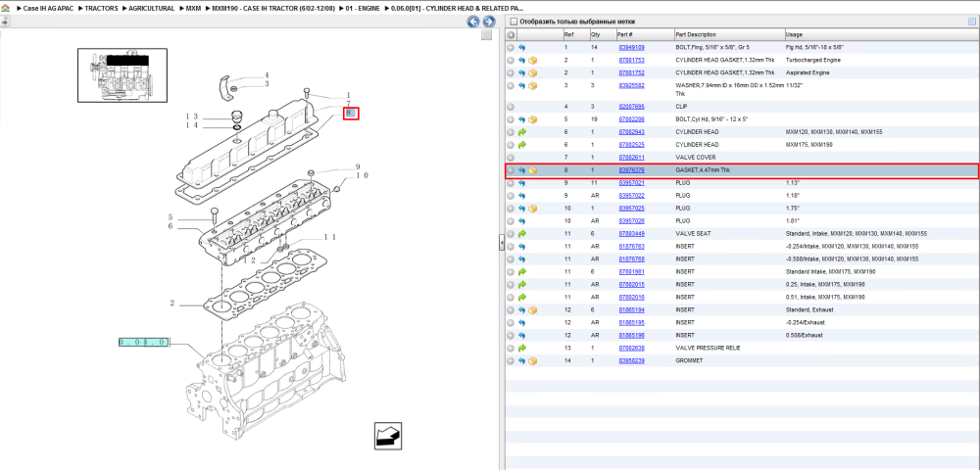Enable 'Отобразить только выбранные метки' checkbox
The width and height of the screenshot is (980, 470).
pyautogui.click(x=513, y=22)
